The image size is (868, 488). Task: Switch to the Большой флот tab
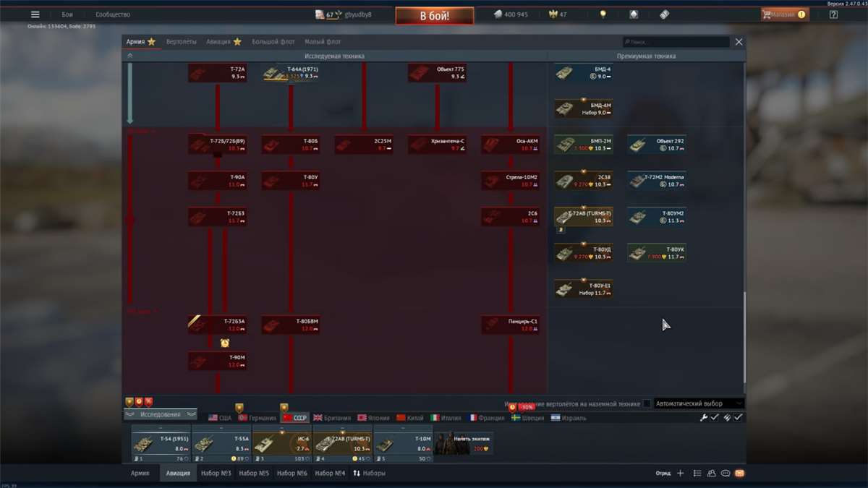coord(274,42)
